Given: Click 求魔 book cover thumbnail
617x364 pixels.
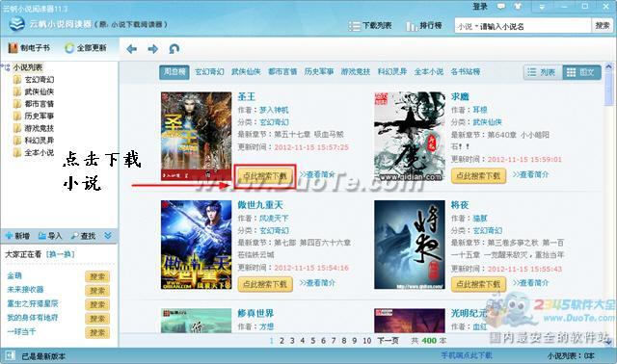Looking at the screenshot, I should click(x=409, y=137).
